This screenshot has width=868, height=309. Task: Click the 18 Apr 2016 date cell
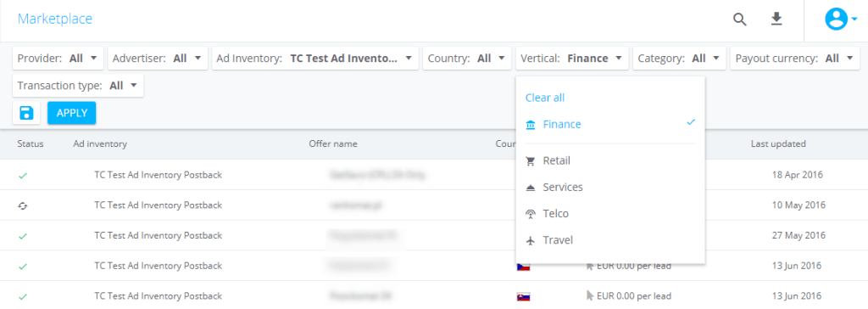click(x=797, y=176)
